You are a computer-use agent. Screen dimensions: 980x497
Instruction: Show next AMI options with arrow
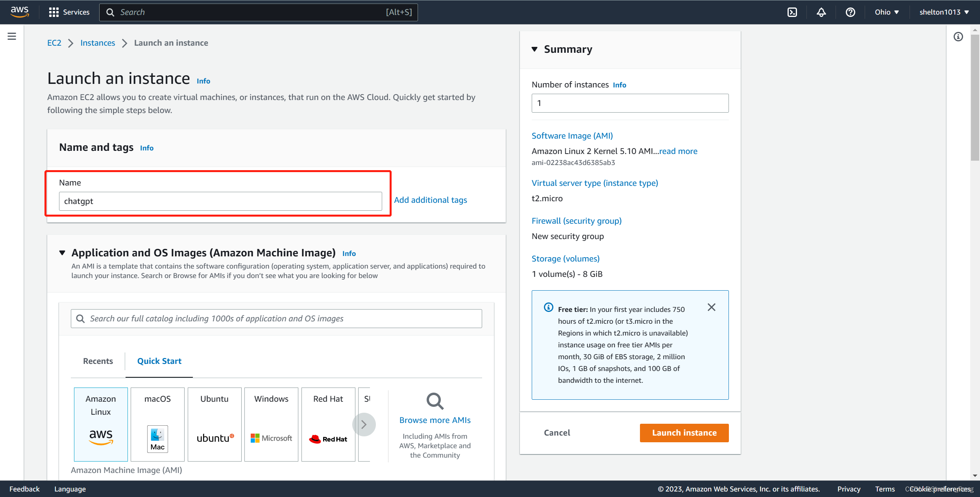coord(364,424)
